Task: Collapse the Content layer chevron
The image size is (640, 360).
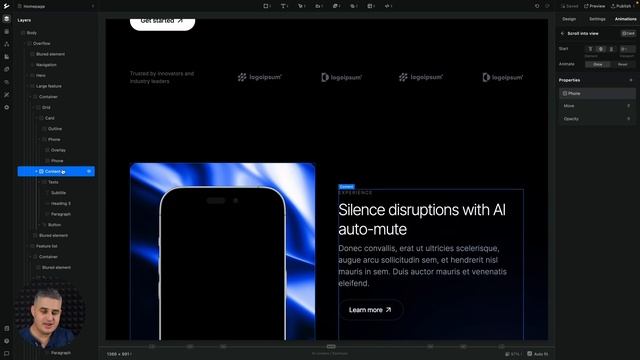Action: 36,171
